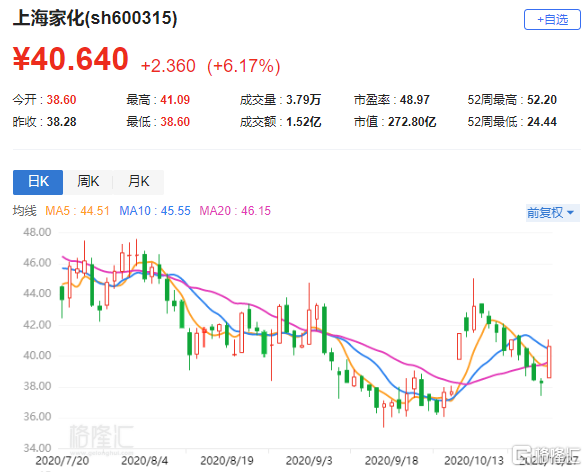587x472 pixels.
Task: Click the 昨收 previous close 38.28
Action: point(61,122)
